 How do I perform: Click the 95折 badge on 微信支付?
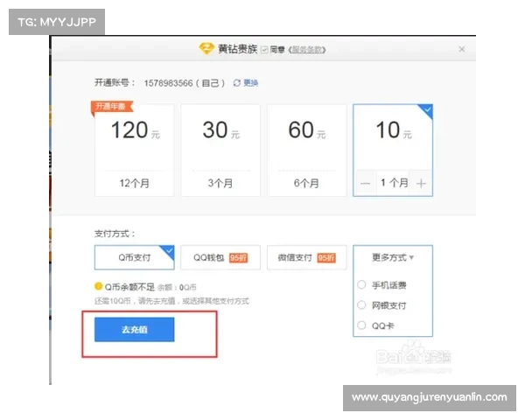coord(326,258)
